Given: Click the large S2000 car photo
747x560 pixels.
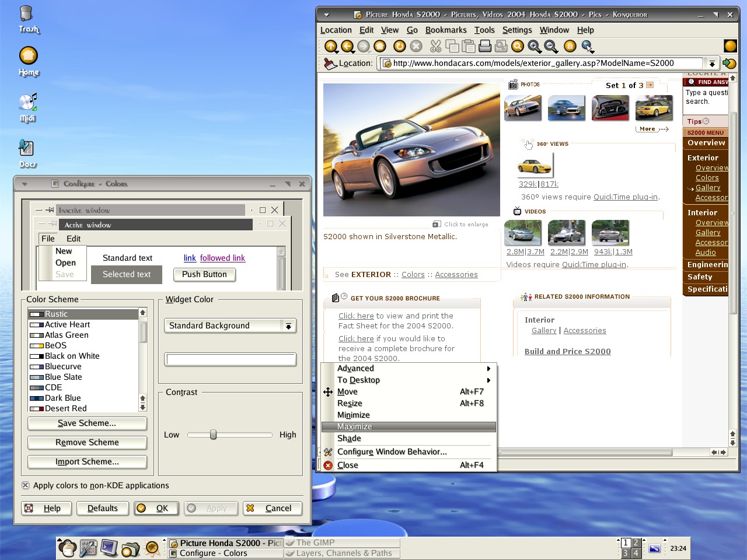Looking at the screenshot, I should (411, 149).
